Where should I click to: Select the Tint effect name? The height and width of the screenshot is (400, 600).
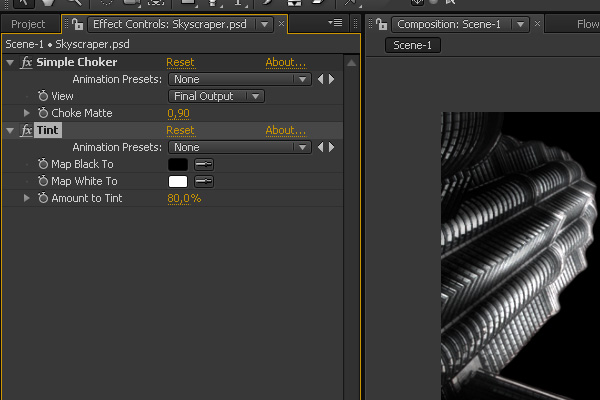pyautogui.click(x=47, y=130)
